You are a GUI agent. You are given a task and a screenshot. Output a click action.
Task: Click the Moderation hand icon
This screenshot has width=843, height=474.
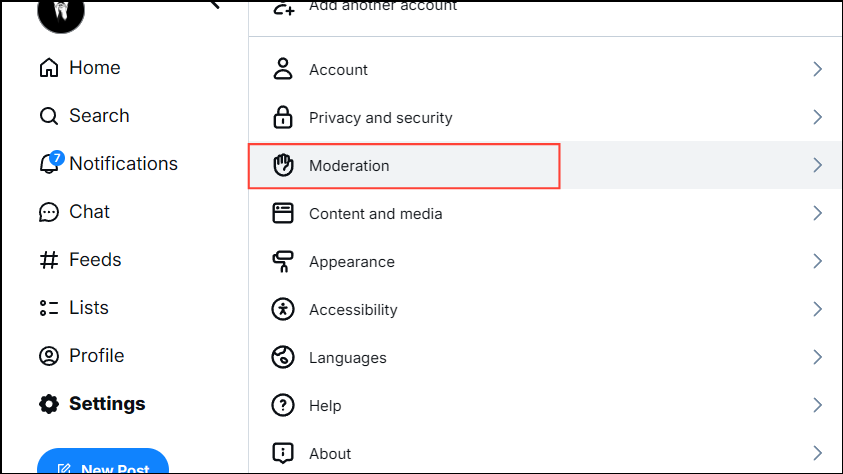pos(283,165)
